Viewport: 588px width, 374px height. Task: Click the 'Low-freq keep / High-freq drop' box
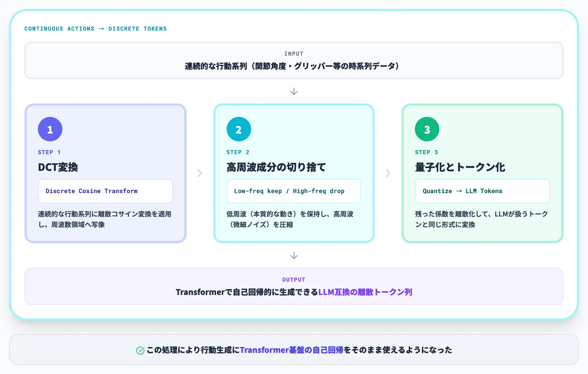294,191
